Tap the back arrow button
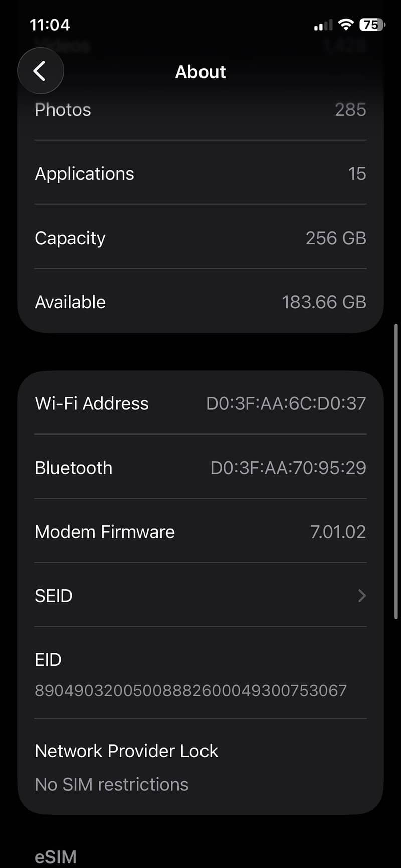This screenshot has height=868, width=401. tap(40, 71)
